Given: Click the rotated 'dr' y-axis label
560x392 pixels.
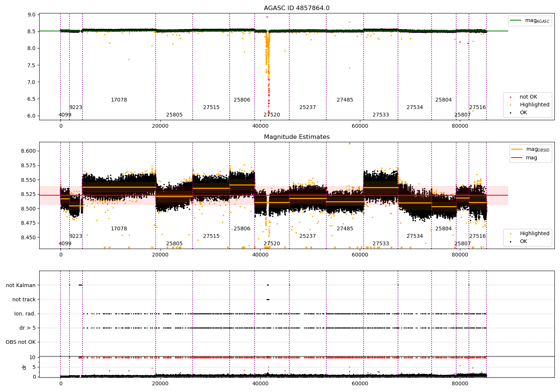Looking at the screenshot, I should click(24, 367).
